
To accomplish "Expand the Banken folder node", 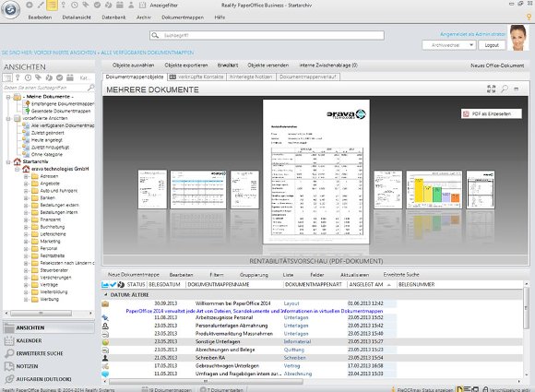I will pyautogui.click(x=26, y=198).
